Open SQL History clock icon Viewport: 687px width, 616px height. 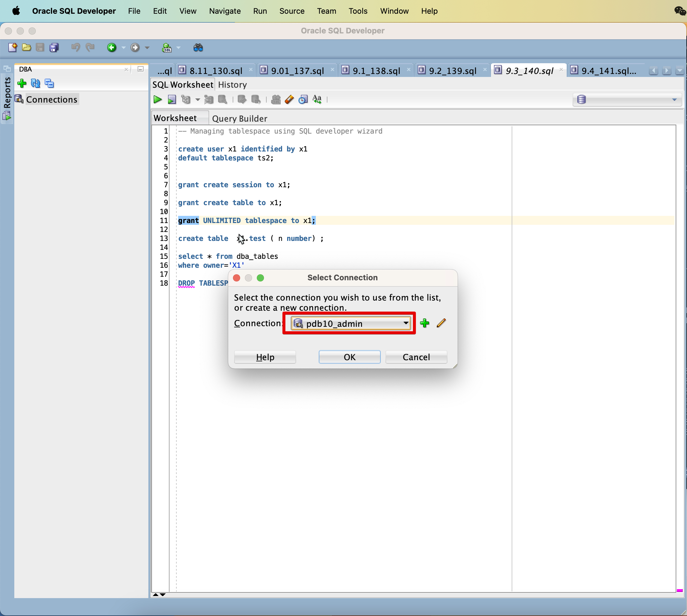303,100
